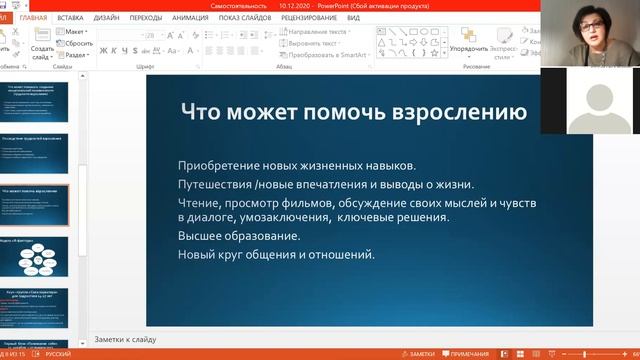
Task: Toggle center text alignment
Action: [x=220, y=51]
